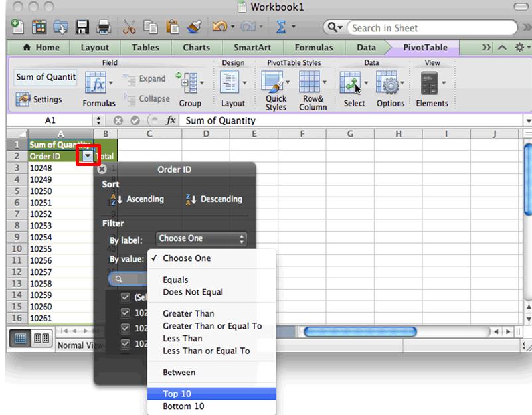Create a new workbook from toolbar
Image resolution: width=532 pixels, height=415 pixels.
[x=17, y=27]
